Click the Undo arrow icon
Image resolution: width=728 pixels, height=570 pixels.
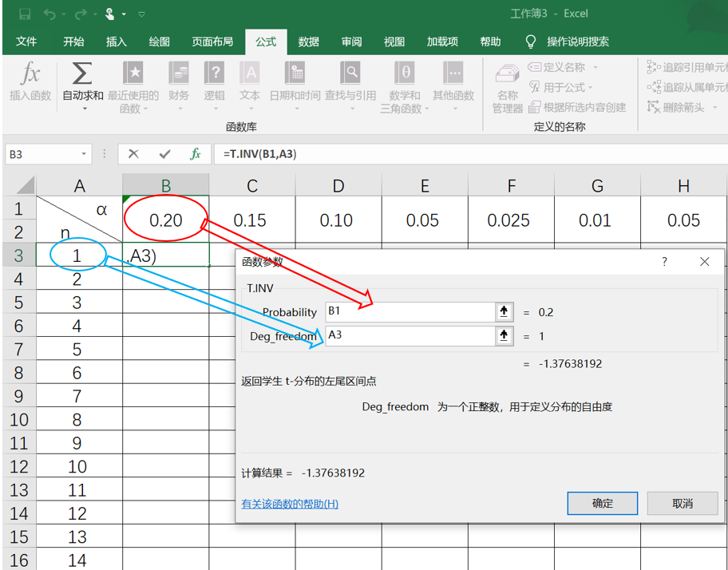[x=49, y=14]
